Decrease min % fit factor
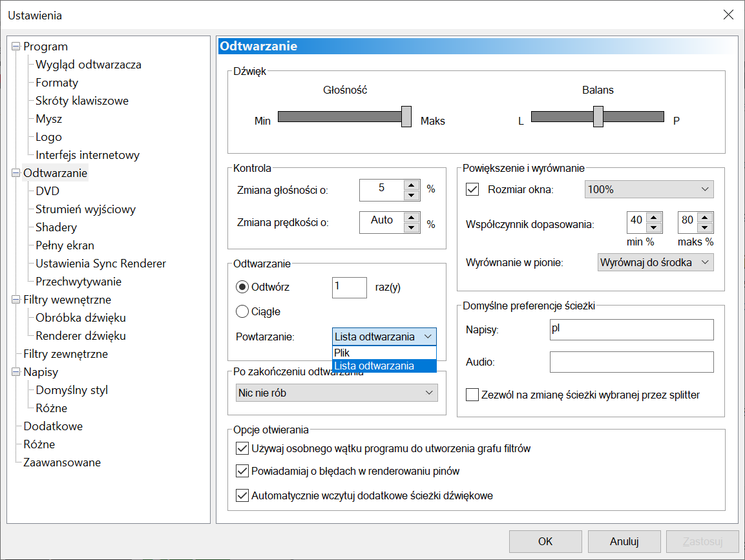745x560 pixels. pyautogui.click(x=654, y=227)
